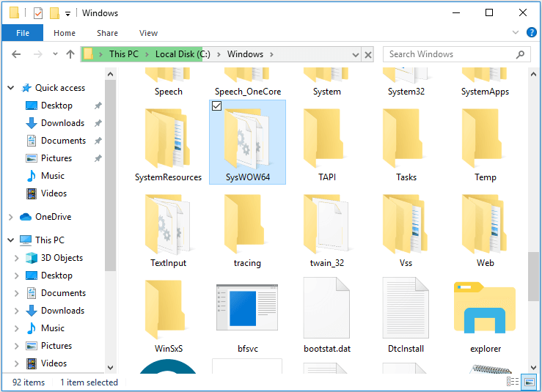This screenshot has width=542, height=392.
Task: Open the Share ribbon tab
Action: coord(107,33)
